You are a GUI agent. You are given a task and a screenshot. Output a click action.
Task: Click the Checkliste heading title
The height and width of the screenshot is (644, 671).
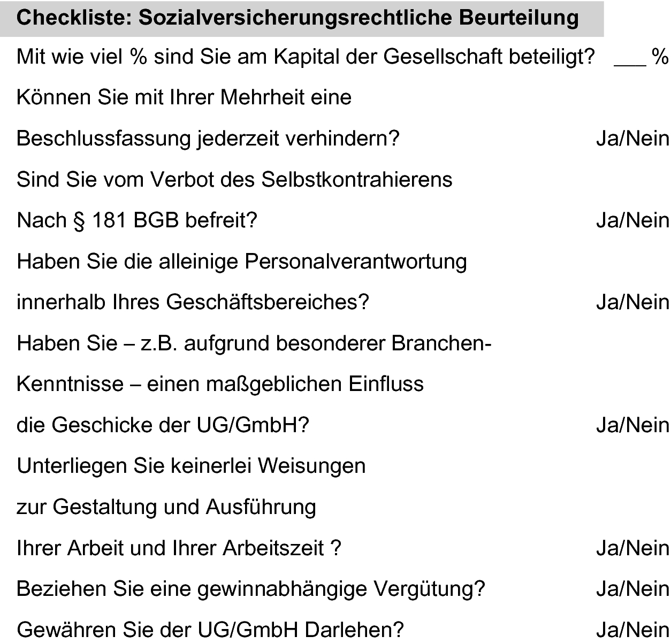[298, 18]
